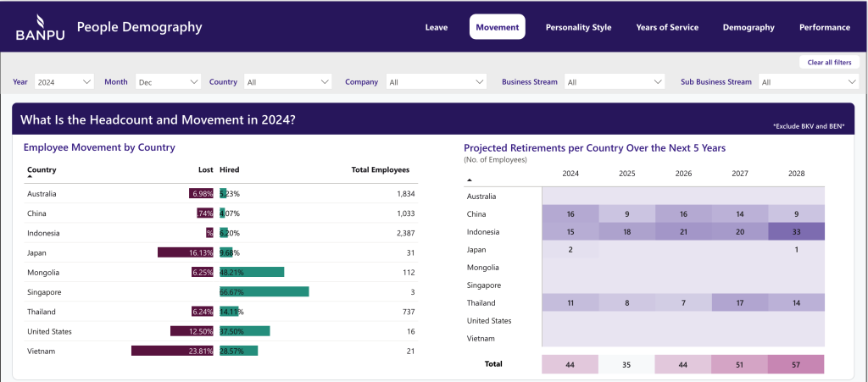Open the Demography tab
Image resolution: width=868 pixels, height=382 pixels.
point(748,27)
